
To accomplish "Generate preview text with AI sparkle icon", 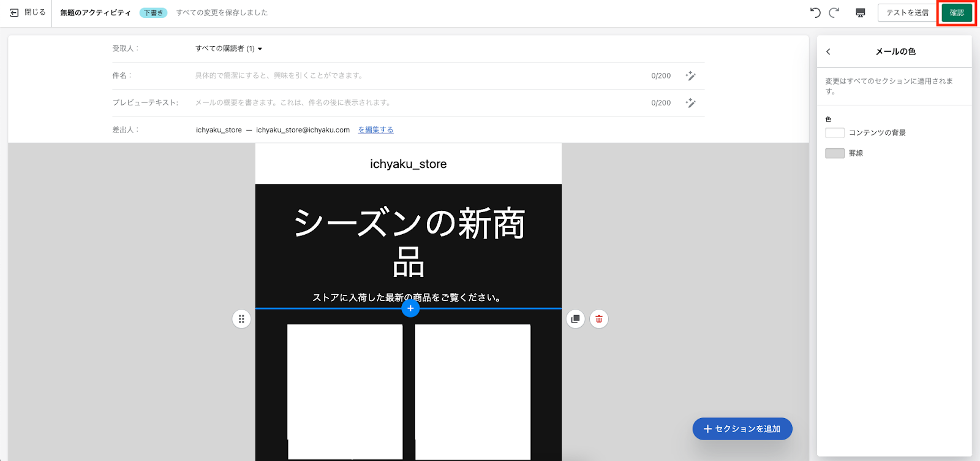I will (x=690, y=103).
